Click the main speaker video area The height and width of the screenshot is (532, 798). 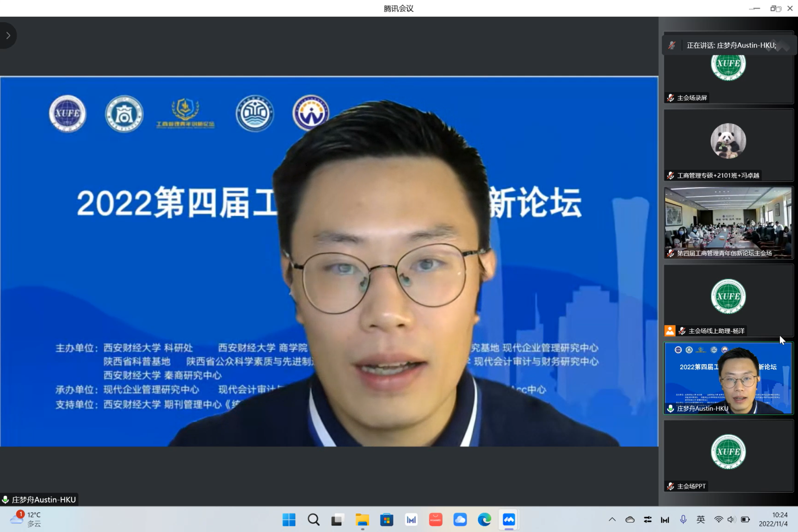pyautogui.click(x=329, y=261)
